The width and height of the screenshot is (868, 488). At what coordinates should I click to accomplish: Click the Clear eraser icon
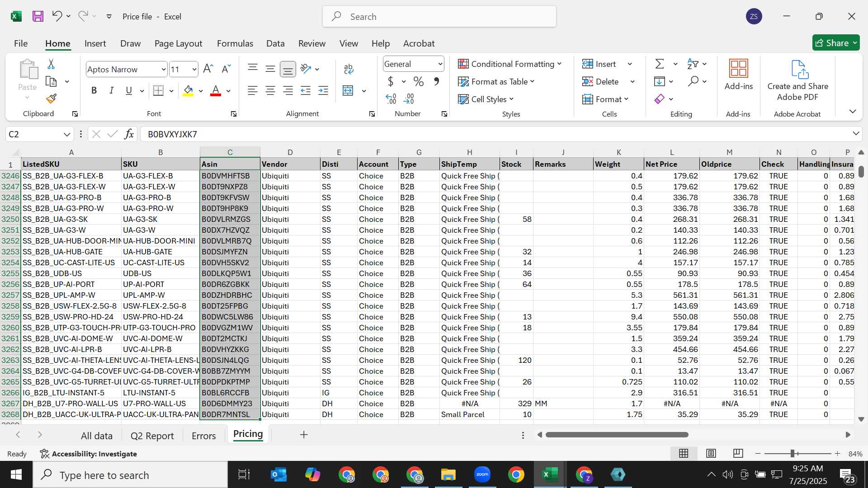click(660, 99)
